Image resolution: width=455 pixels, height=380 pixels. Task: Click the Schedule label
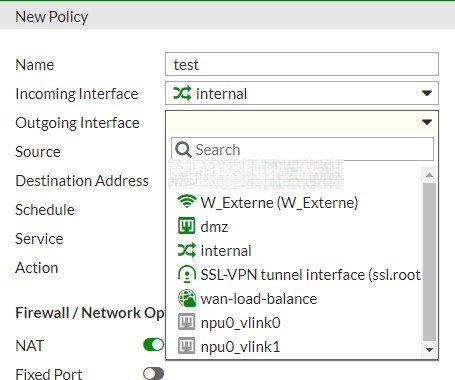pos(45,210)
